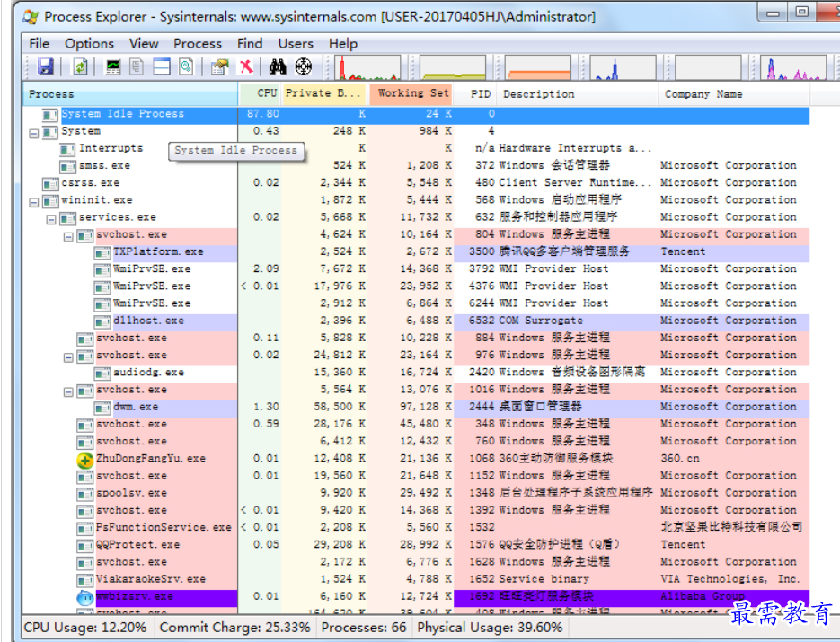Open the Find menu
Viewport: 840px width, 642px height.
[250, 43]
